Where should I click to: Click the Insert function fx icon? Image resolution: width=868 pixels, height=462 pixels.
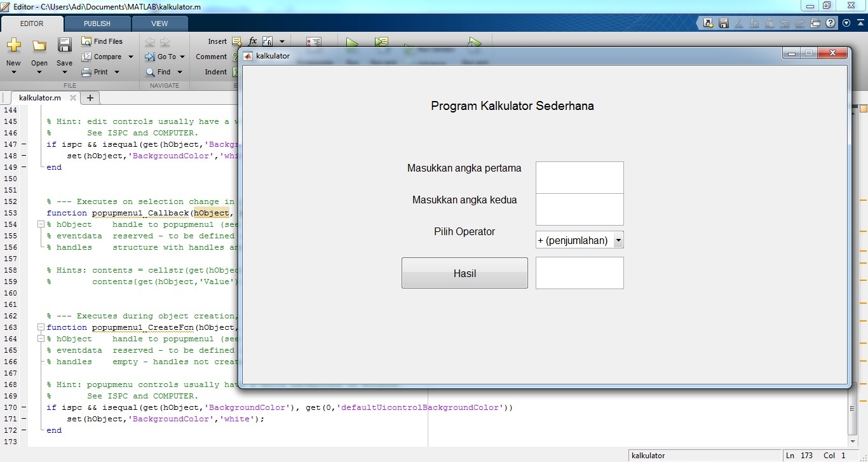pos(253,41)
